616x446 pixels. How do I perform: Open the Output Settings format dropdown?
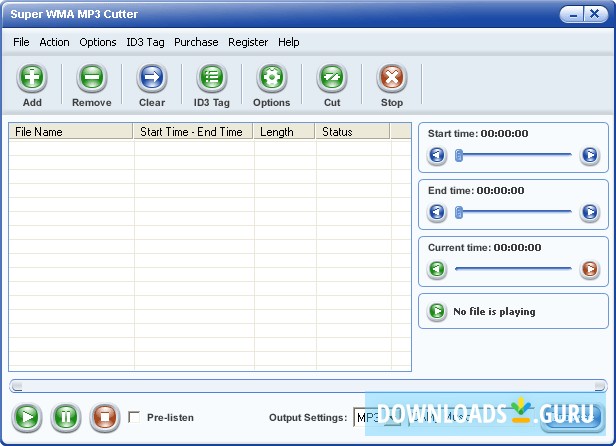coord(394,417)
